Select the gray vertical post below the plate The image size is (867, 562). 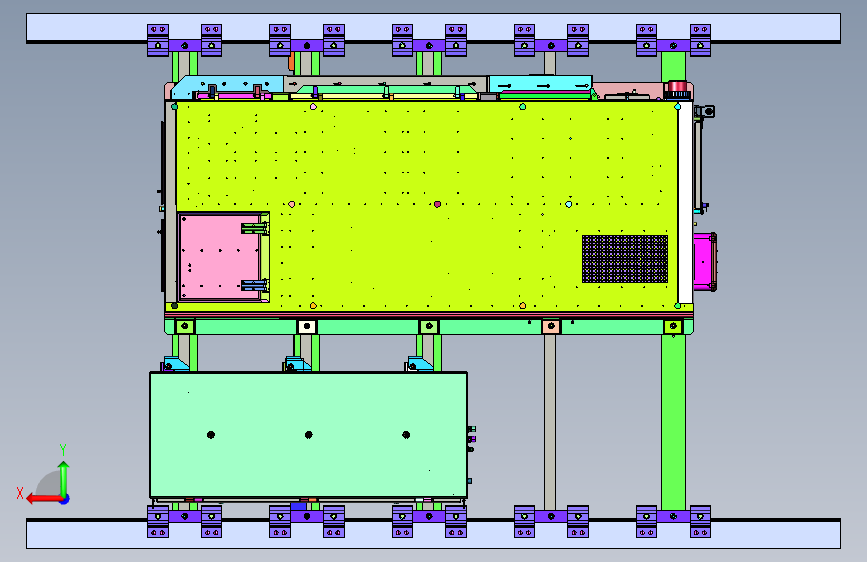coord(550,422)
